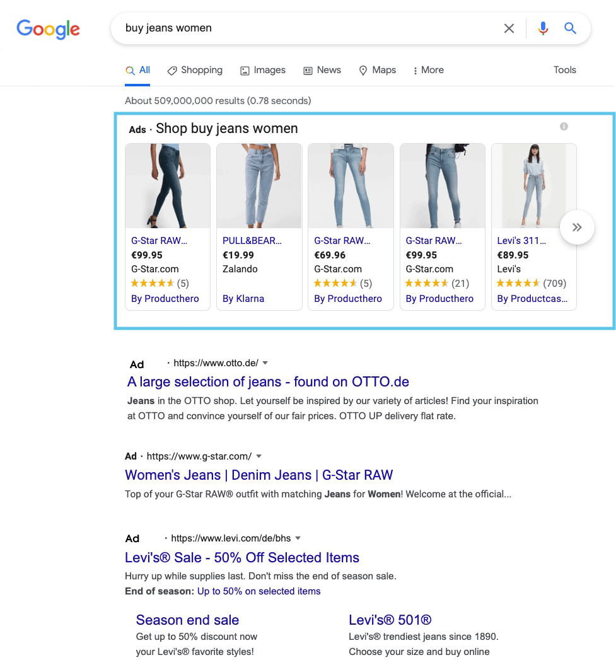Click Up to 50% on selected items link
The height and width of the screenshot is (672, 616).
[x=259, y=591]
